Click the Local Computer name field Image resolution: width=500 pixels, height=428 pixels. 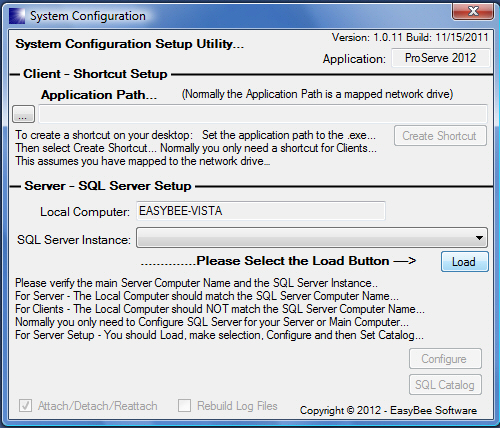(261, 211)
